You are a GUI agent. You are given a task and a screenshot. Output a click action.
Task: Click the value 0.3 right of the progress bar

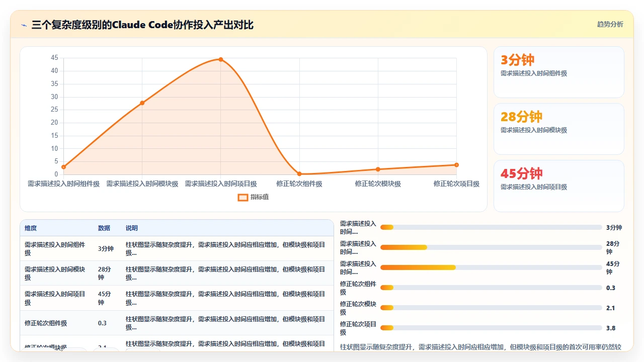click(611, 288)
